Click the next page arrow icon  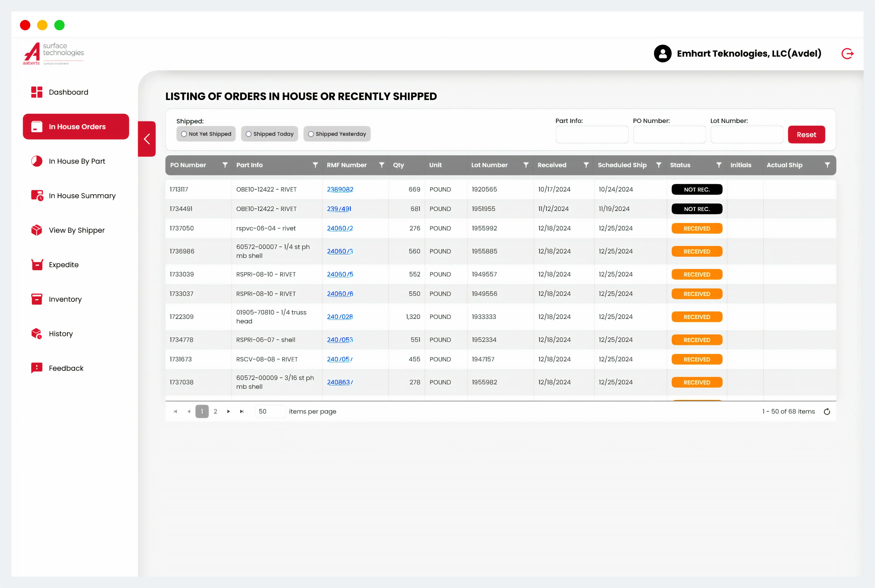tap(229, 412)
